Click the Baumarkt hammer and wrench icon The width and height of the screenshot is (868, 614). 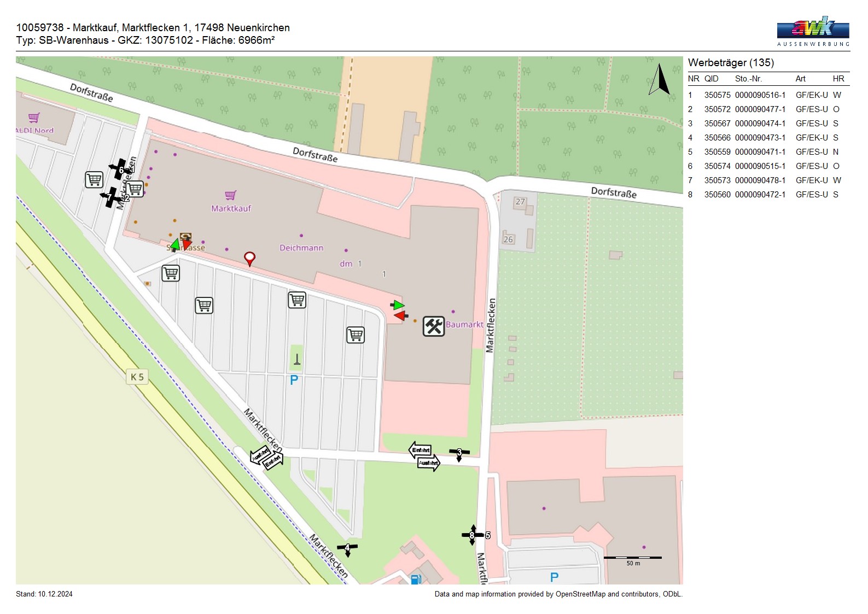pyautogui.click(x=434, y=326)
